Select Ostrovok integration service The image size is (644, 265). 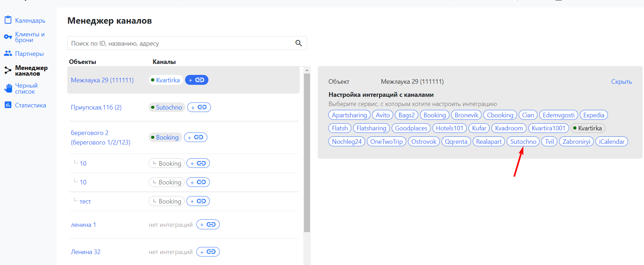424,141
